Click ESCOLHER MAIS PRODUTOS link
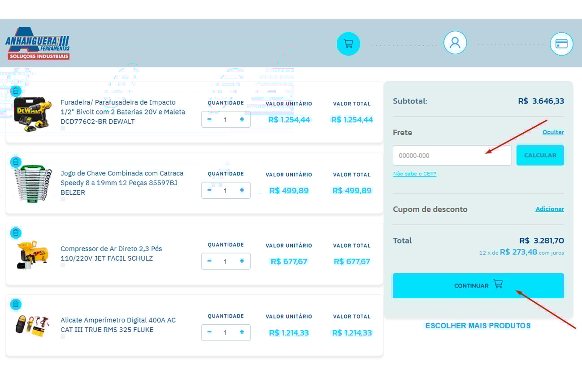This screenshot has height=392, width=582. pyautogui.click(x=478, y=326)
